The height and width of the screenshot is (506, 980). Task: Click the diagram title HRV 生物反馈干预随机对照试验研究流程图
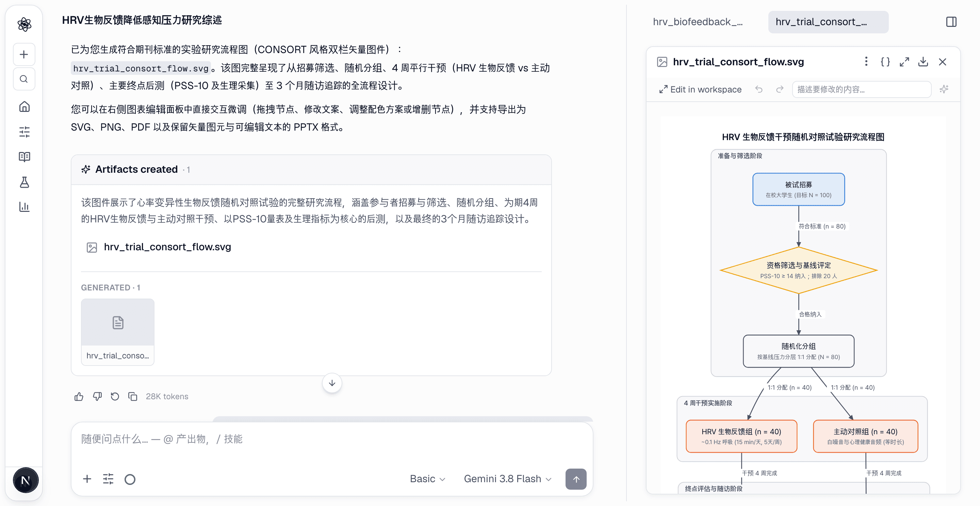pyautogui.click(x=803, y=137)
